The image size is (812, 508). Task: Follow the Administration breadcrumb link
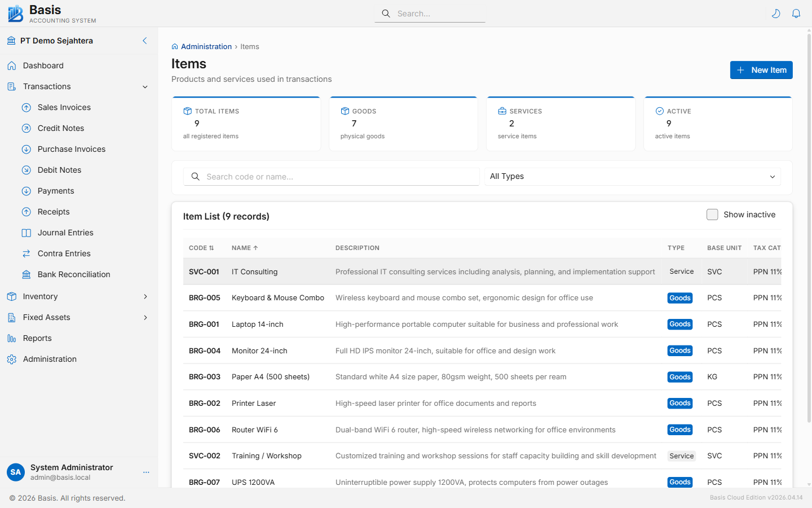pos(206,47)
